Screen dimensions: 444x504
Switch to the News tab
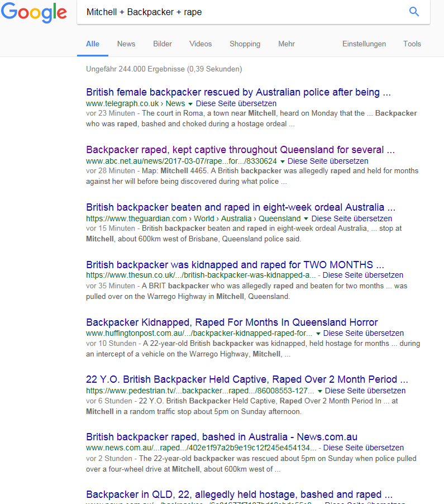(x=126, y=44)
